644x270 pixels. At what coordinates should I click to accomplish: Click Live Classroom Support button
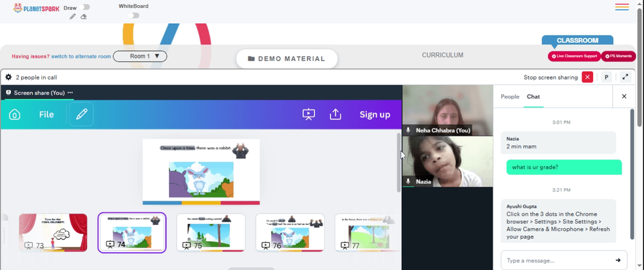point(574,56)
